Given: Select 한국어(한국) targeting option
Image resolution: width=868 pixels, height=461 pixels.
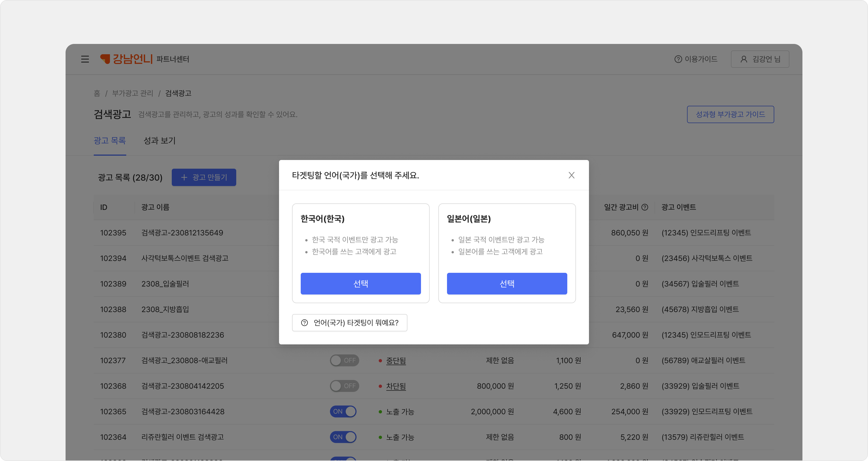Looking at the screenshot, I should tap(361, 284).
